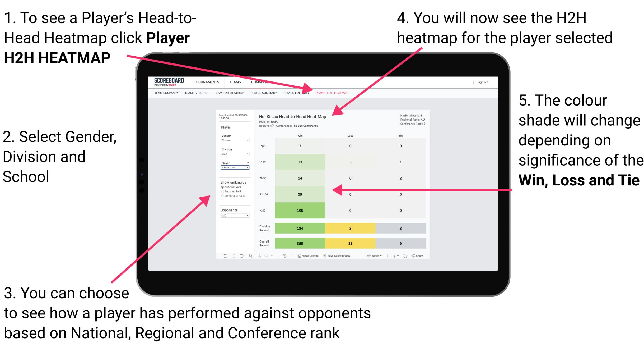Select Regional Rank radio button
644x347 pixels.
[x=222, y=191]
